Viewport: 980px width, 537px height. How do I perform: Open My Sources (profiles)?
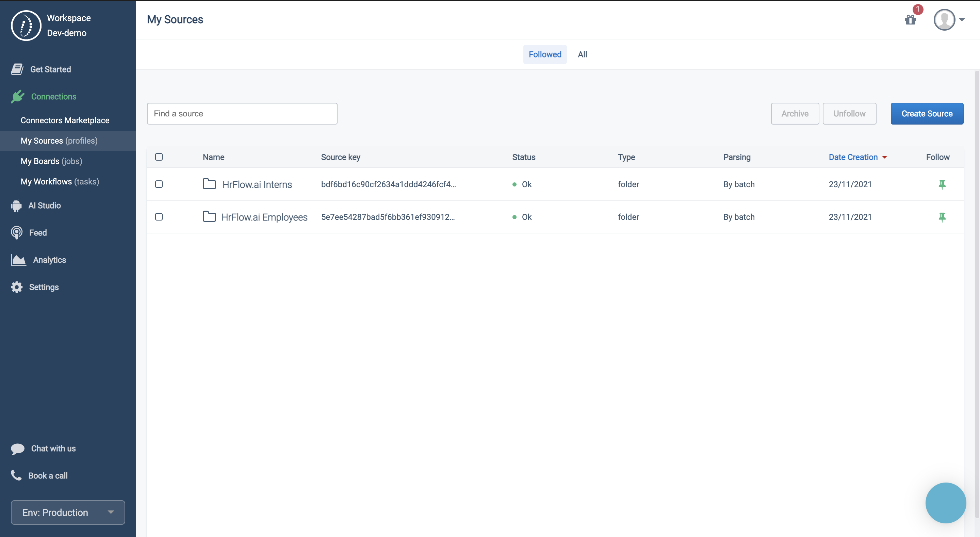click(x=59, y=141)
